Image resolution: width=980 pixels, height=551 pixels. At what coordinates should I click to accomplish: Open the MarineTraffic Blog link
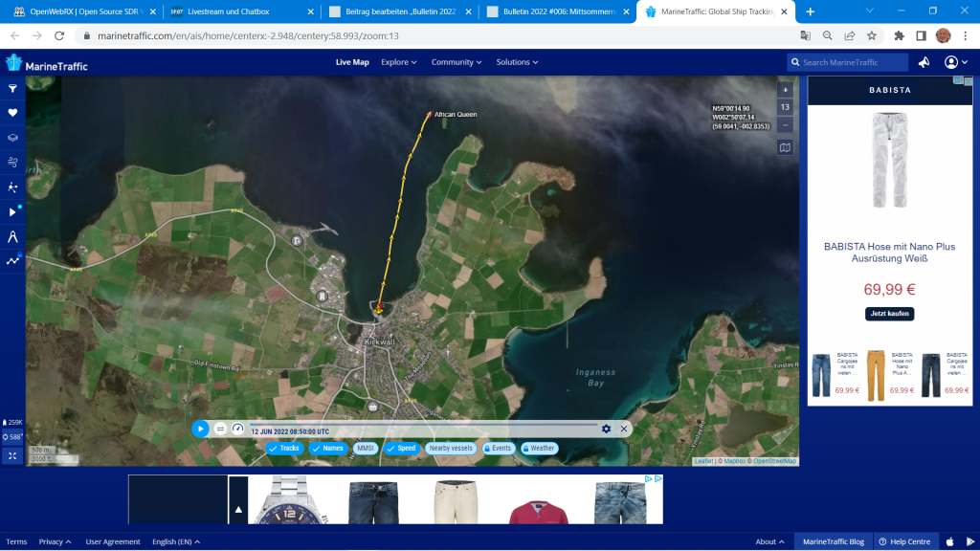tap(833, 541)
